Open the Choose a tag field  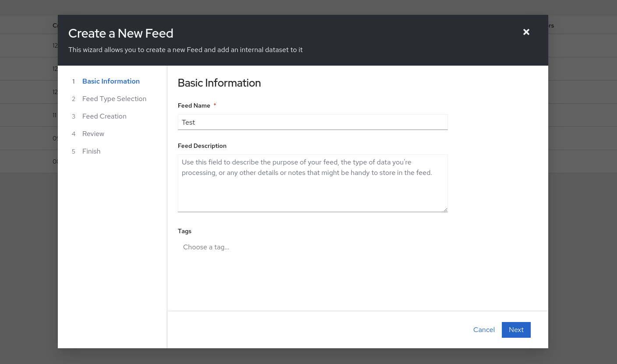pos(313,247)
